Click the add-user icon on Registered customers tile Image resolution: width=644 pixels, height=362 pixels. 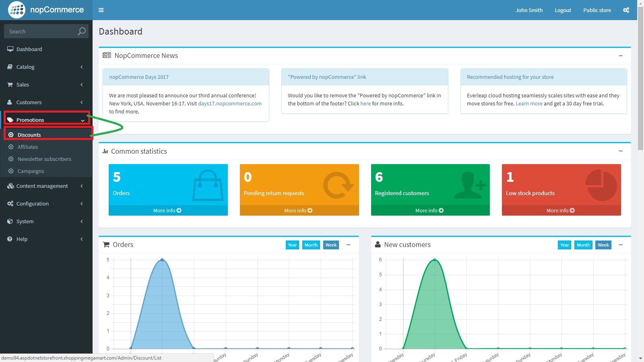pyautogui.click(x=470, y=185)
